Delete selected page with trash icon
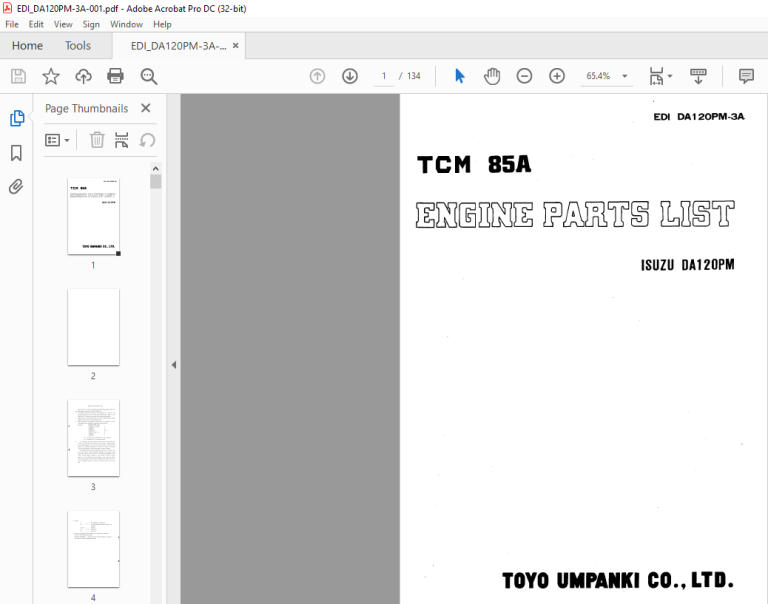Viewport: 768px width, 604px height. click(x=97, y=140)
